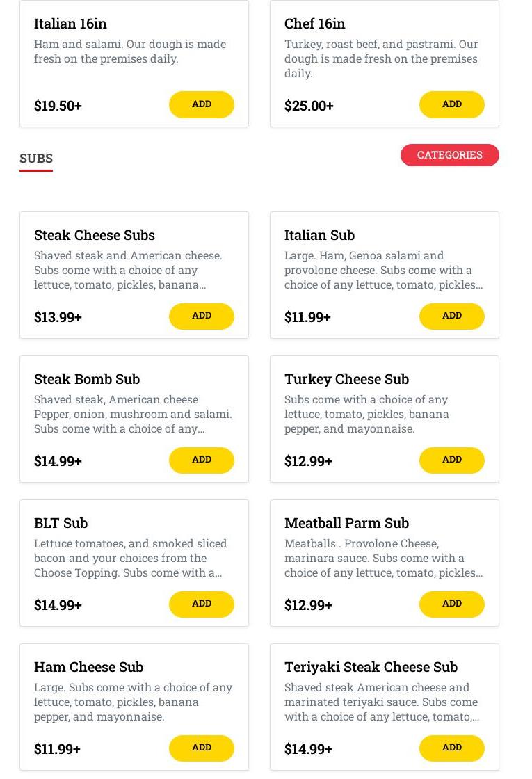The width and height of the screenshot is (532, 779).
Task: Add the Italian Sub to cart
Action: [x=451, y=316]
